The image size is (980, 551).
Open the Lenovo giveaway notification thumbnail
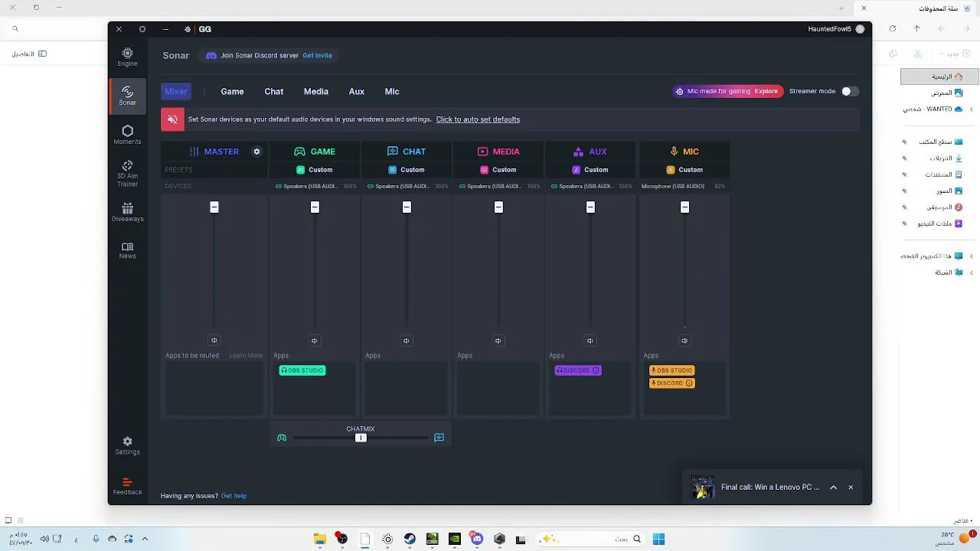[x=702, y=487]
